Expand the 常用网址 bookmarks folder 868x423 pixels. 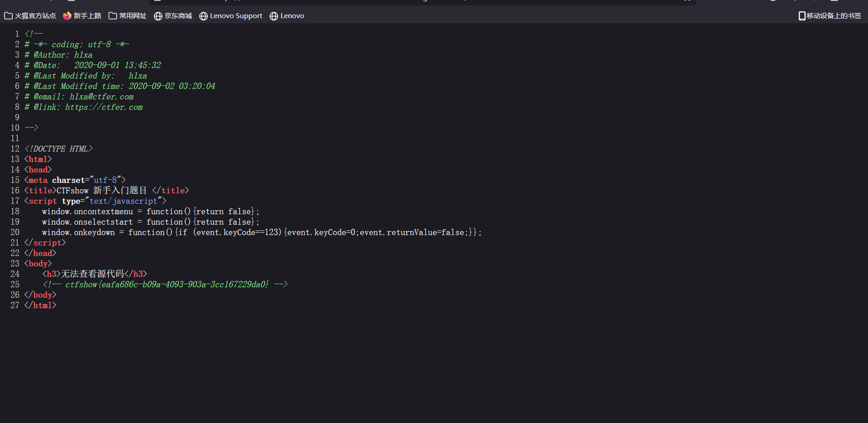(x=128, y=16)
